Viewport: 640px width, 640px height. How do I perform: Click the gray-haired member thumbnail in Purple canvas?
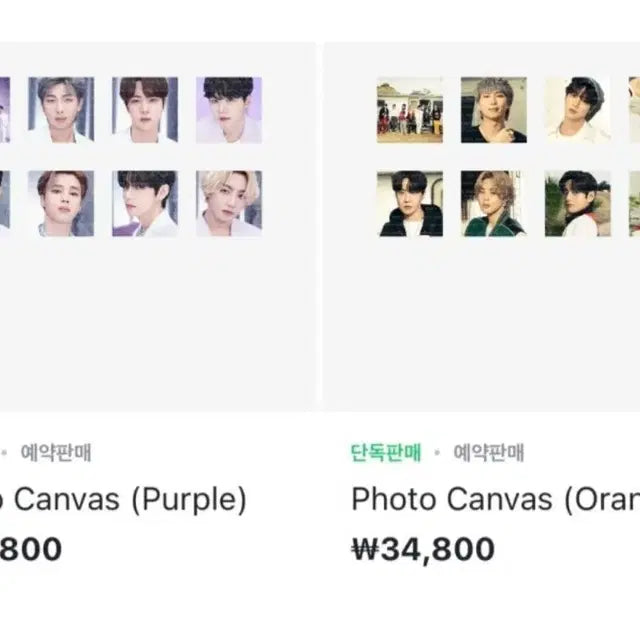pos(61,109)
